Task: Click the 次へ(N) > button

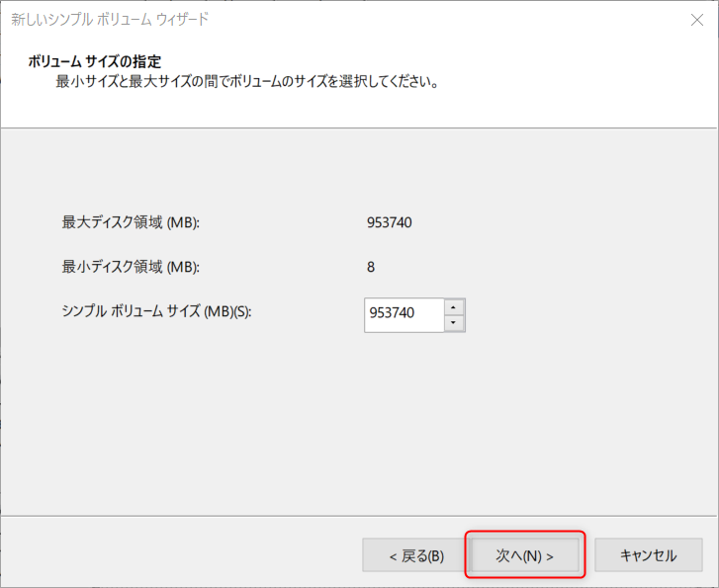Action: click(524, 555)
